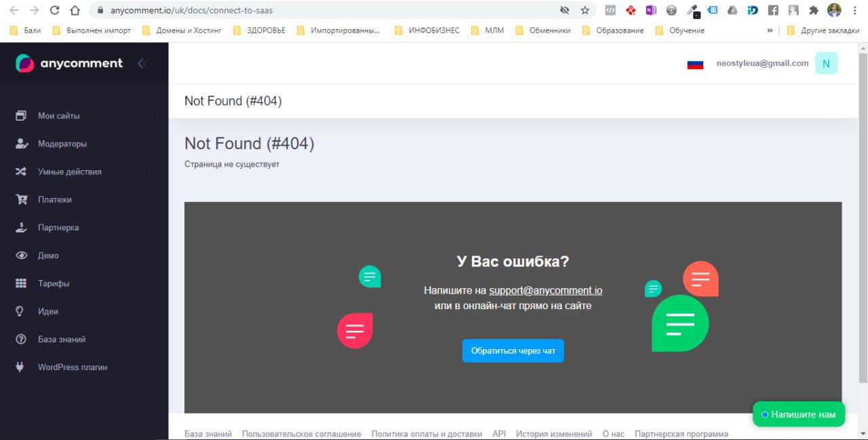The width and height of the screenshot is (868, 440).
Task: Click the Google Drive extension icon
Action: [732, 10]
